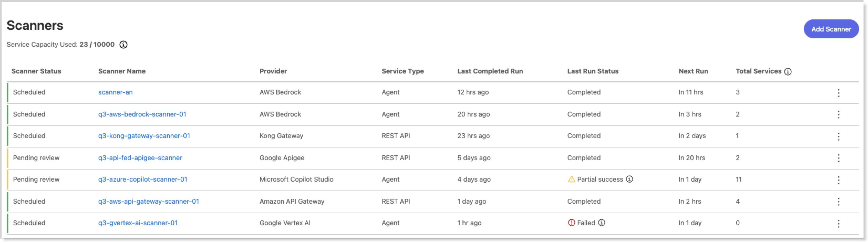Click the Total Services info icon
Image resolution: width=868 pixels, height=243 pixels.
point(788,71)
